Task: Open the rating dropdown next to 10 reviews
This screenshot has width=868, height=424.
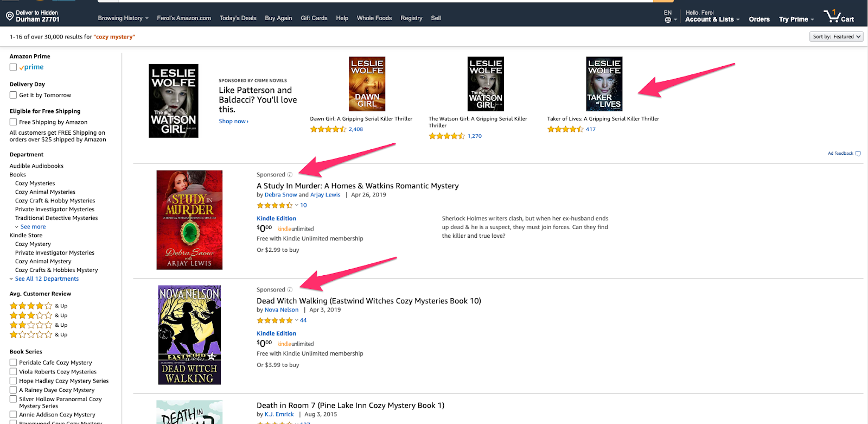Action: pyautogui.click(x=296, y=205)
